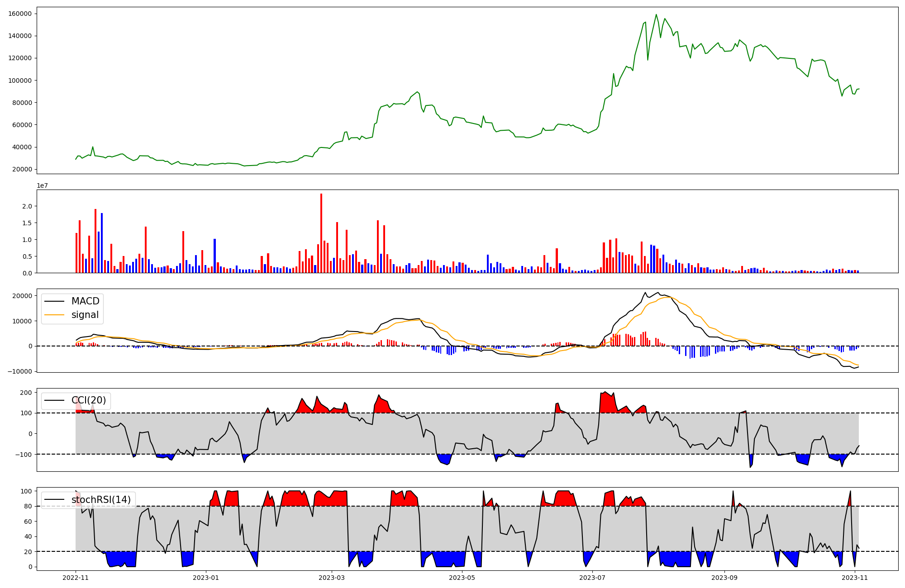Select the CCI(20) legend entry
Screen dimensions: 905x588
click(88, 400)
